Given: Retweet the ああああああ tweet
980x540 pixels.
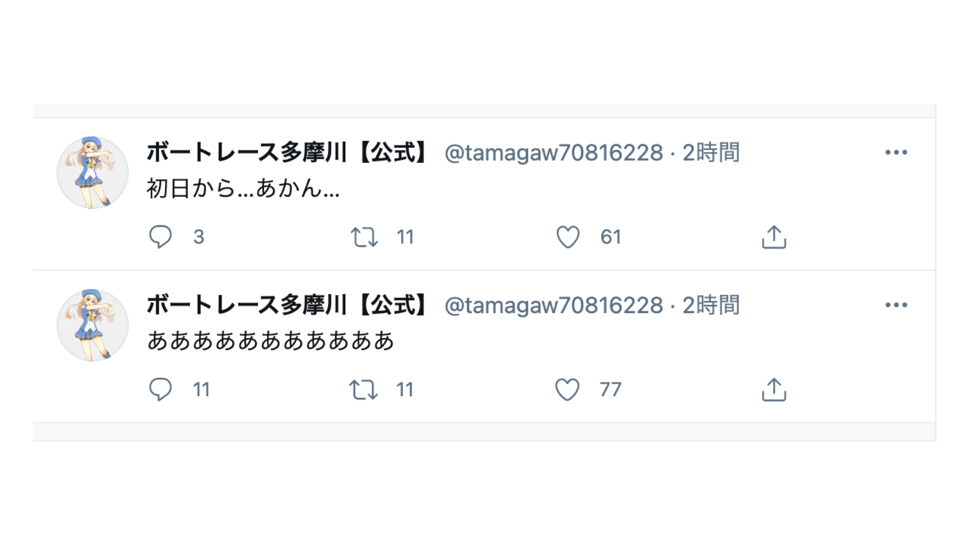Looking at the screenshot, I should tap(363, 389).
